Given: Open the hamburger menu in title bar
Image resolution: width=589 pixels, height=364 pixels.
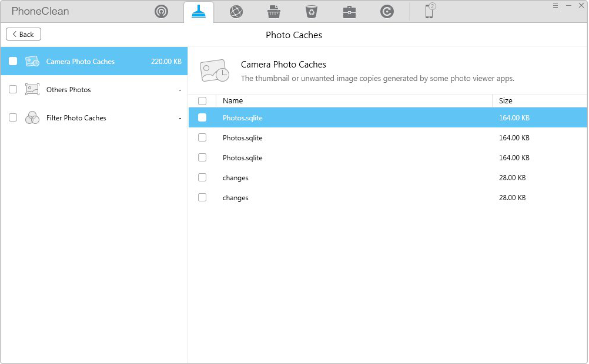Looking at the screenshot, I should (555, 5).
